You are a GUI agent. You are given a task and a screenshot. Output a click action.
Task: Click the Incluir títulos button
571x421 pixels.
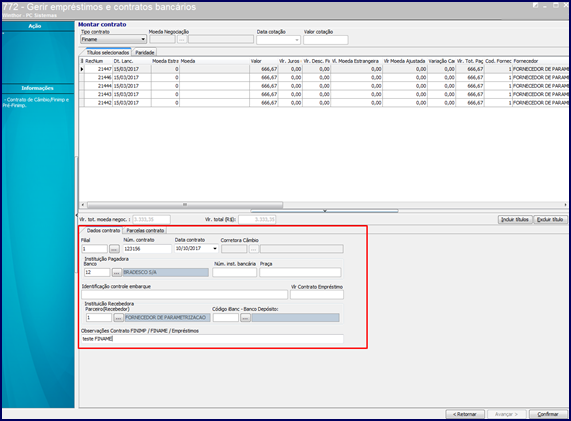(515, 220)
